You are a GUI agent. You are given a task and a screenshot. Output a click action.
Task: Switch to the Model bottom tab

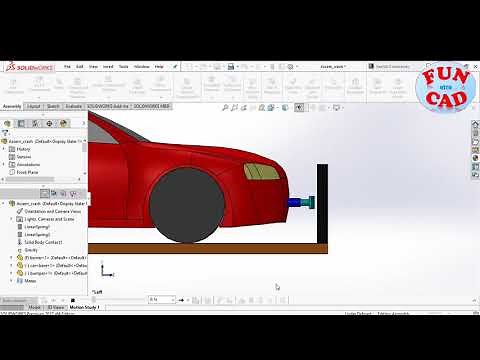(x=34, y=307)
